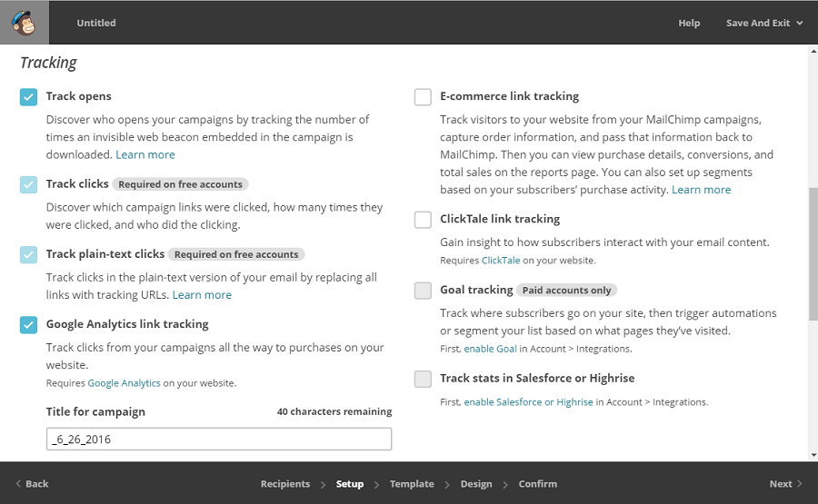The width and height of the screenshot is (818, 504).
Task: Open the Confirm step
Action: click(537, 484)
